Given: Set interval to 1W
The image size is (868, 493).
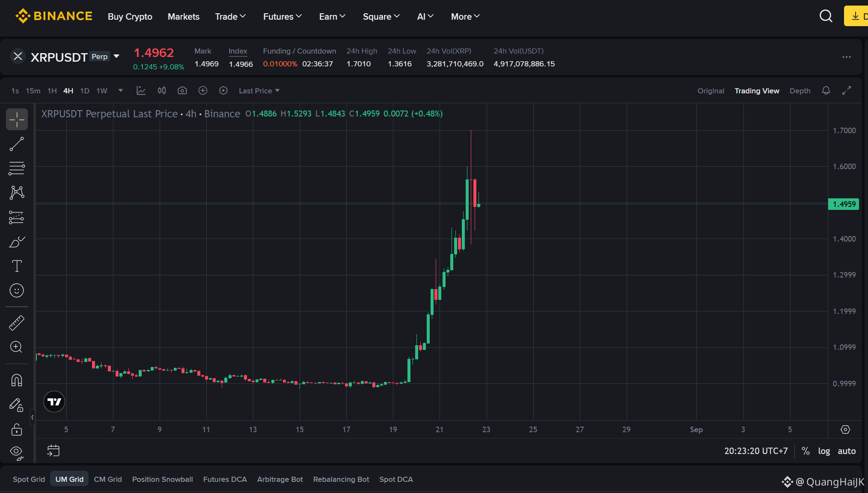Looking at the screenshot, I should pyautogui.click(x=102, y=91).
